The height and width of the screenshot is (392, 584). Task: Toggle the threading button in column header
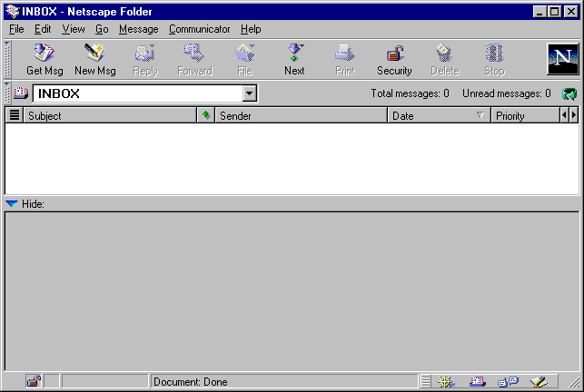[x=15, y=115]
